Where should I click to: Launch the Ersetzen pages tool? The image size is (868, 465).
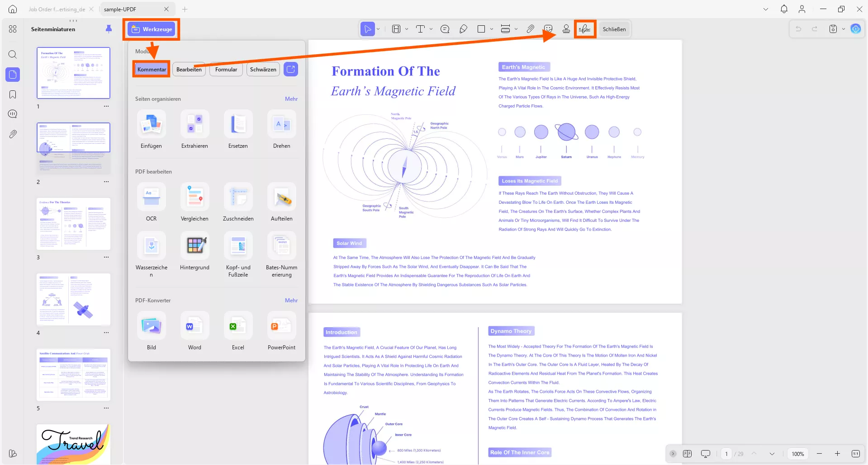(238, 124)
